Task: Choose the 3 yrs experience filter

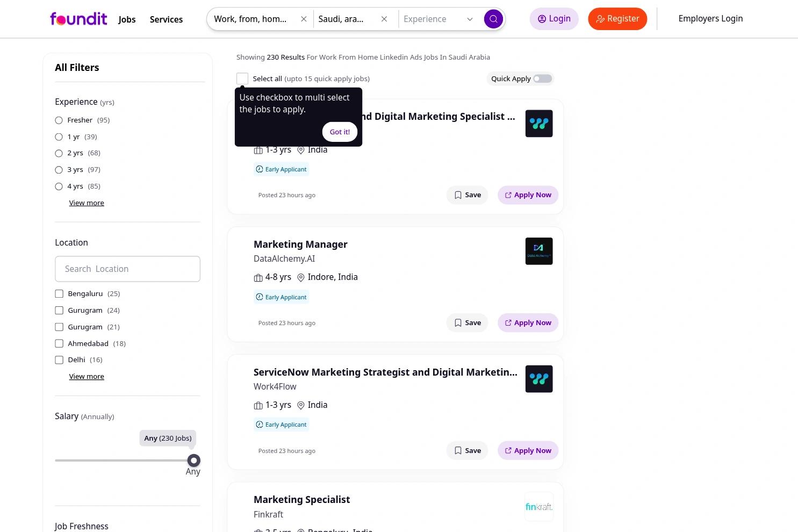Action: [59, 170]
